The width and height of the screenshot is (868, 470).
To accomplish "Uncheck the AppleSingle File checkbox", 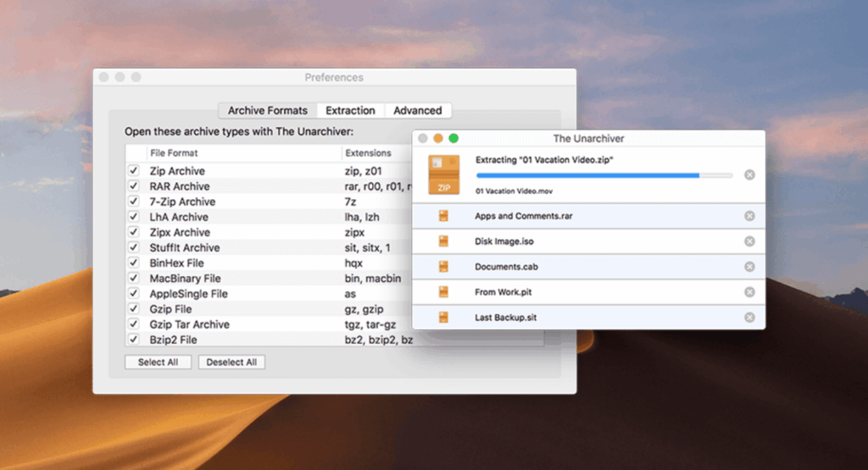I will point(133,293).
